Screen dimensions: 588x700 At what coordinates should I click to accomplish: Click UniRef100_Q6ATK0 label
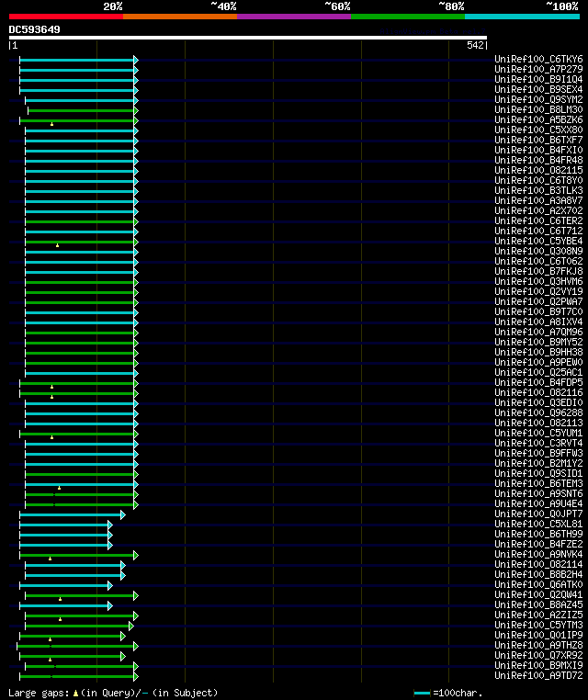(x=538, y=584)
